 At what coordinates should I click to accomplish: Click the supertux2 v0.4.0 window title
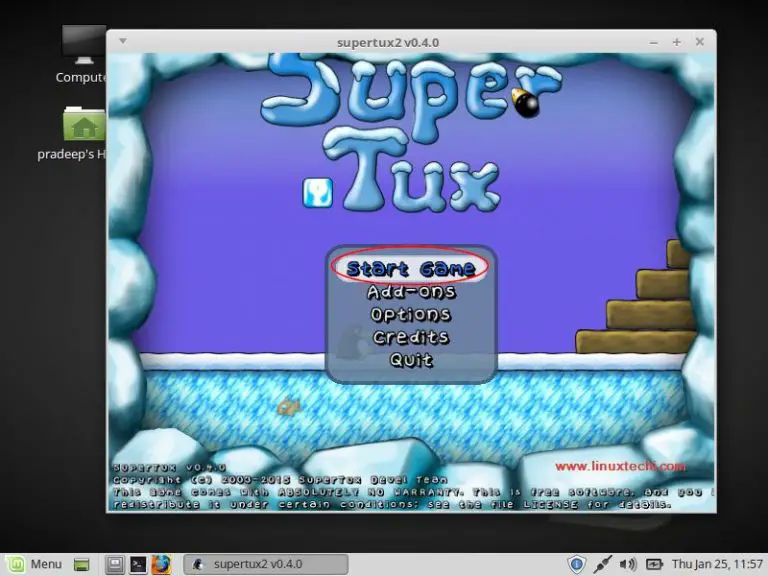(x=388, y=43)
